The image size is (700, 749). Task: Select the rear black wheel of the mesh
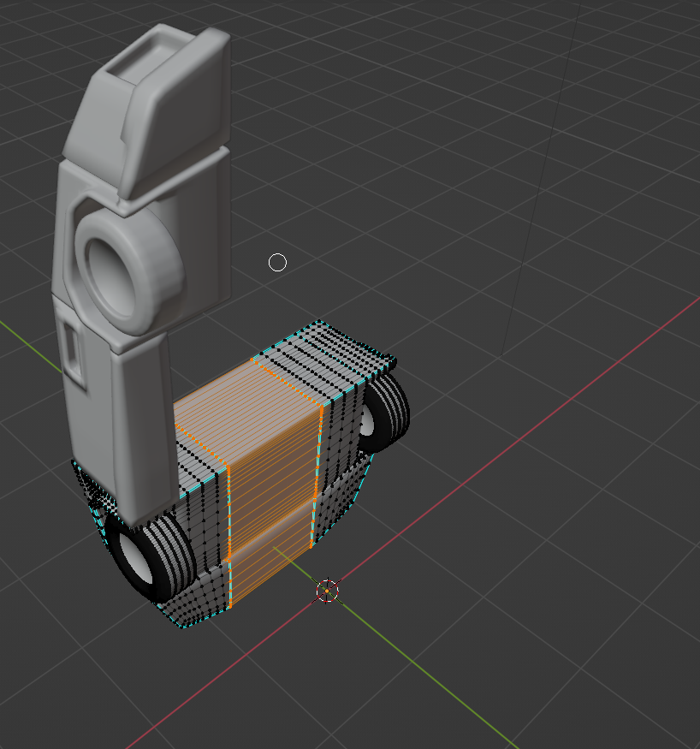pos(383,413)
